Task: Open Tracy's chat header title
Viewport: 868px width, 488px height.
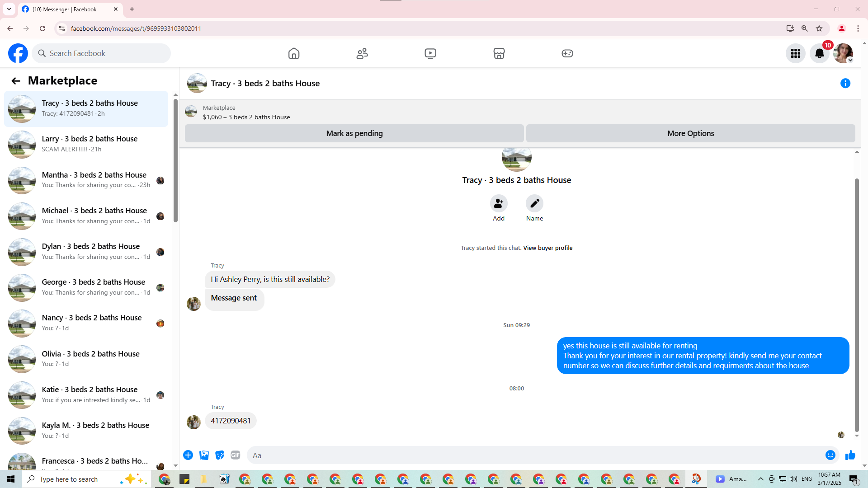Action: tap(265, 83)
